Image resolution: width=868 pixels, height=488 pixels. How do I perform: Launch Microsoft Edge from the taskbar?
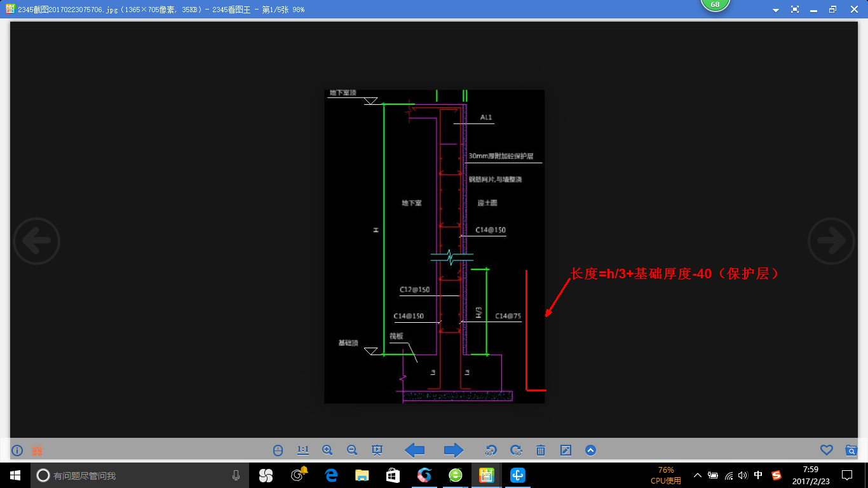pos(331,475)
